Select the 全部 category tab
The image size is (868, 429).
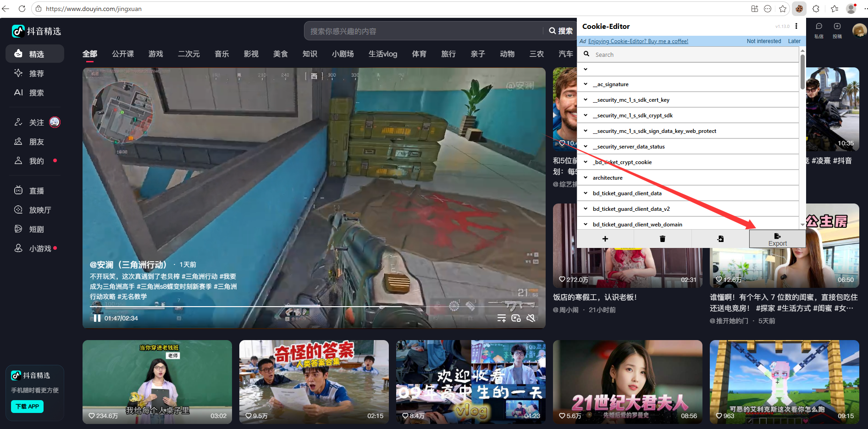[90, 54]
